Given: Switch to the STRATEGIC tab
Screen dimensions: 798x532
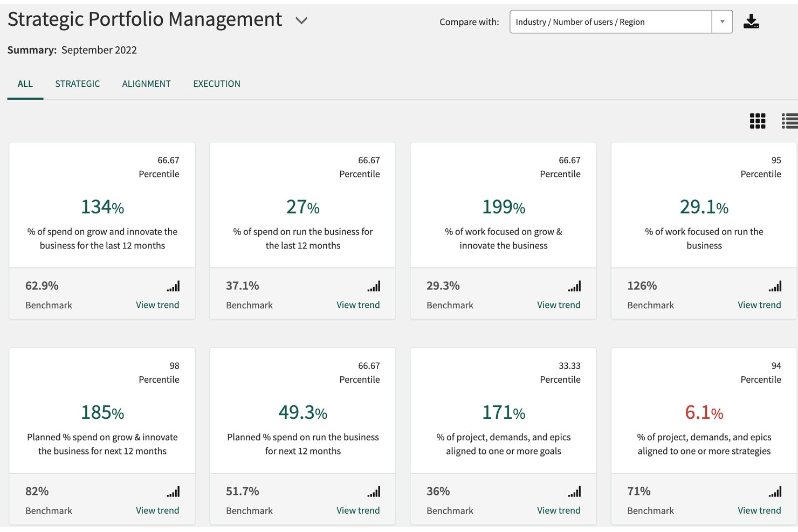Looking at the screenshot, I should coord(78,84).
